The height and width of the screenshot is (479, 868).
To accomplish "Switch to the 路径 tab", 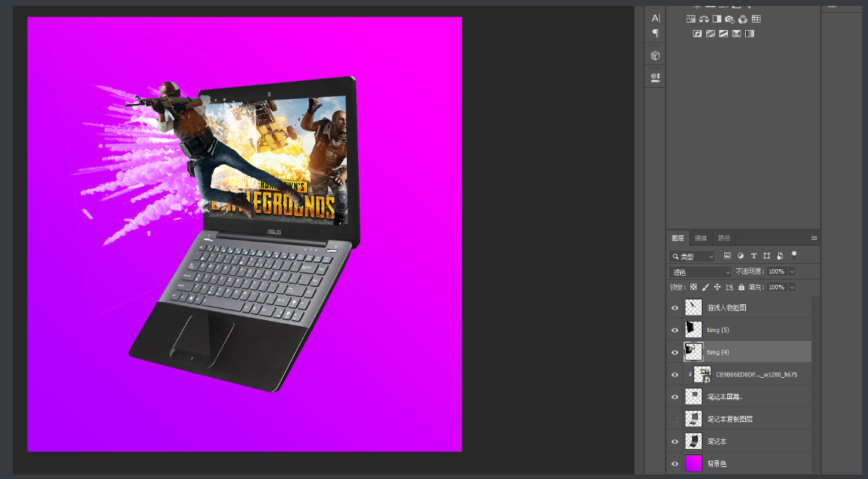I will [724, 238].
